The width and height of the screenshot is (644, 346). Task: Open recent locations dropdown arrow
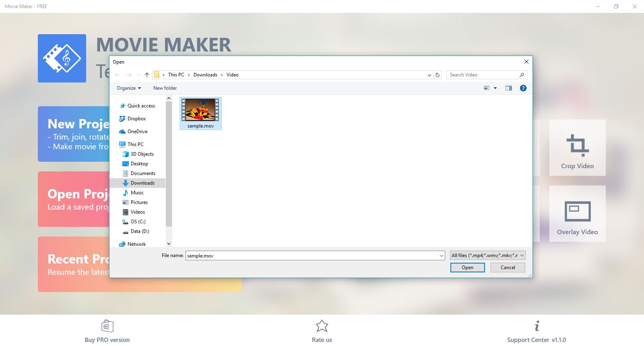138,75
